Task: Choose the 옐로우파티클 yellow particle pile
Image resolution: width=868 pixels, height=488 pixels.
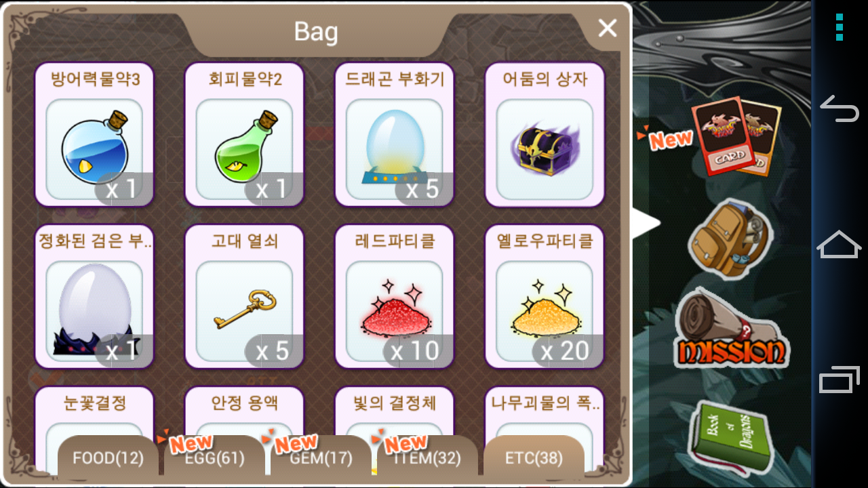Action: coord(545,297)
